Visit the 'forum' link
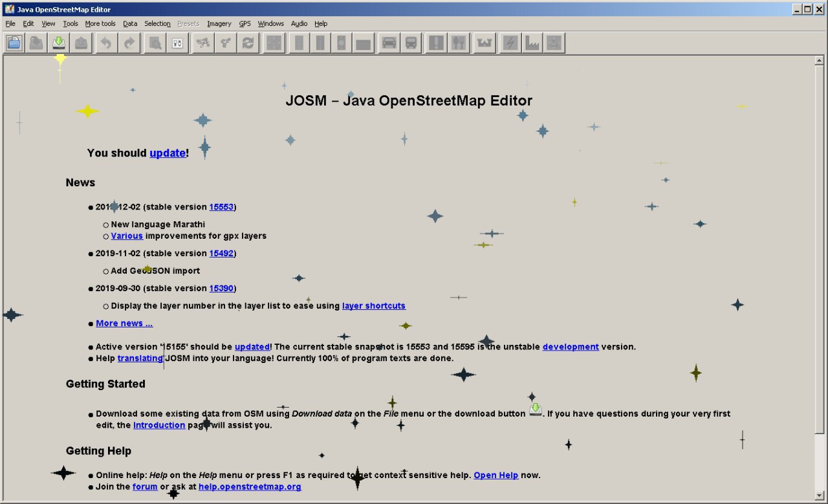 click(x=145, y=487)
